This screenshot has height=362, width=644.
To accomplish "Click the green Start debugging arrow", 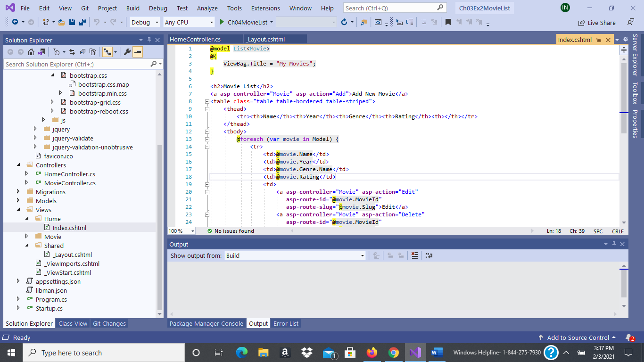I will (223, 22).
